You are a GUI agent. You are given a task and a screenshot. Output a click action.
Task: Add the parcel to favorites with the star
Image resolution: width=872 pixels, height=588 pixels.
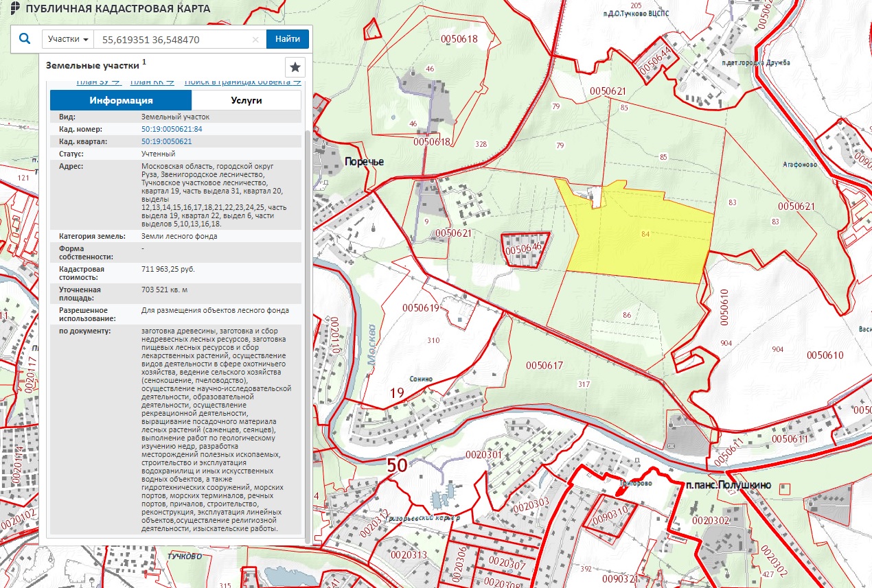[x=295, y=67]
